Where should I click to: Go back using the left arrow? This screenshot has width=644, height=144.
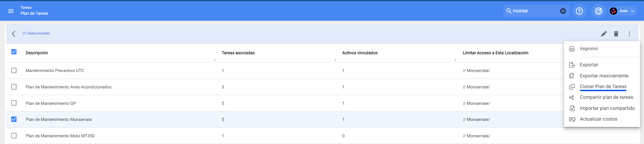pos(13,34)
